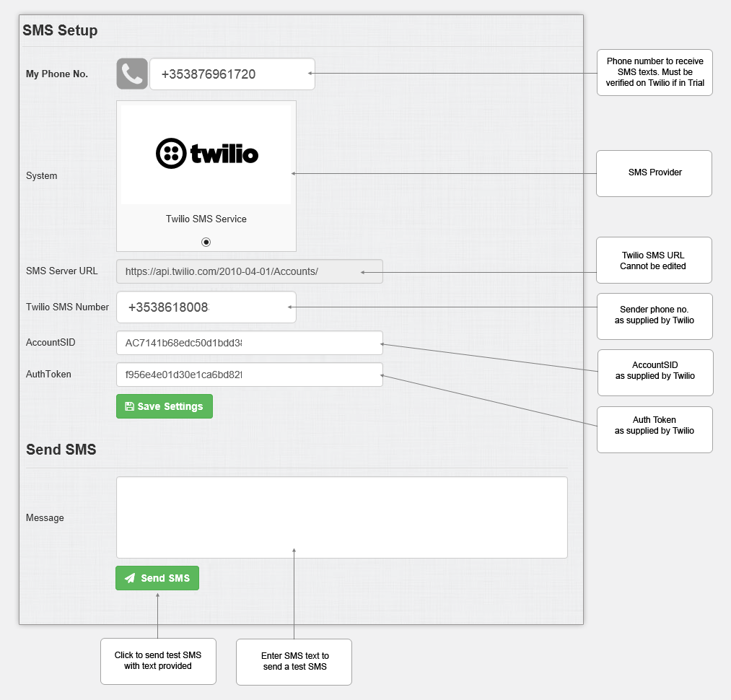
Task: Click the SMS Provider callout box
Action: click(654, 173)
